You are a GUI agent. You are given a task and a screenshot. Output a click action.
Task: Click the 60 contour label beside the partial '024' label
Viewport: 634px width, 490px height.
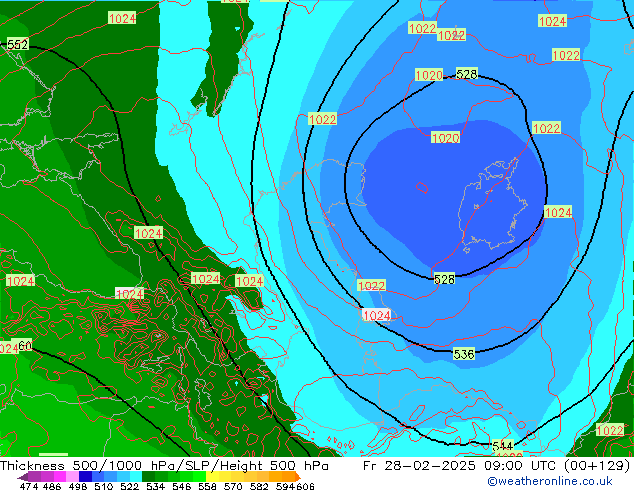pyautogui.click(x=25, y=346)
